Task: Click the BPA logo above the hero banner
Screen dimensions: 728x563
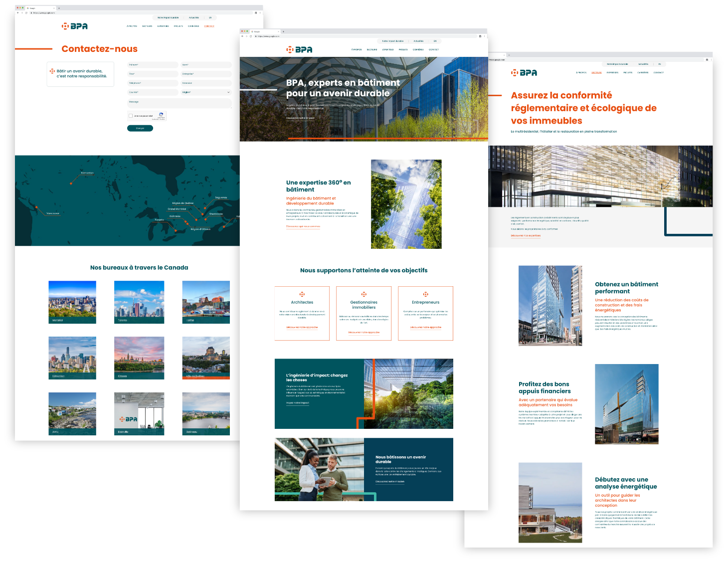Action: coord(299,49)
